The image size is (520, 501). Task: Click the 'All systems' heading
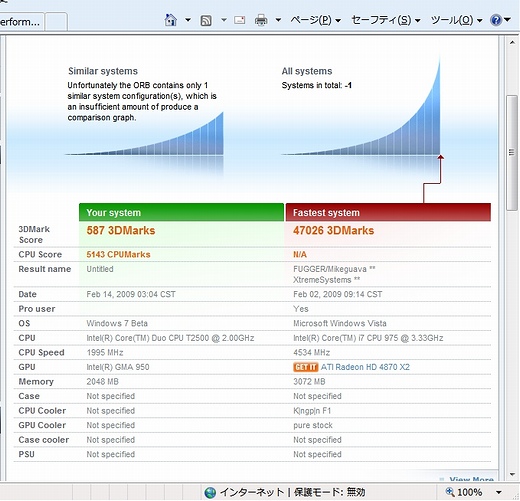pyautogui.click(x=307, y=71)
